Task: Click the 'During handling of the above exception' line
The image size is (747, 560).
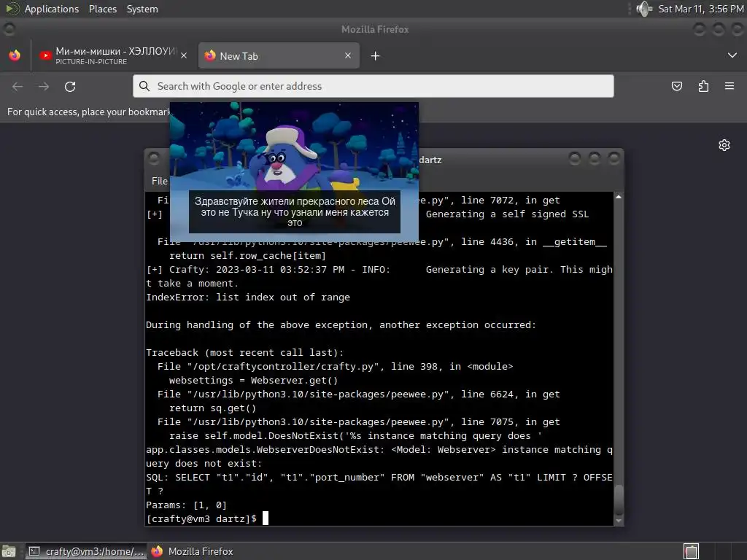Action: pyautogui.click(x=341, y=324)
